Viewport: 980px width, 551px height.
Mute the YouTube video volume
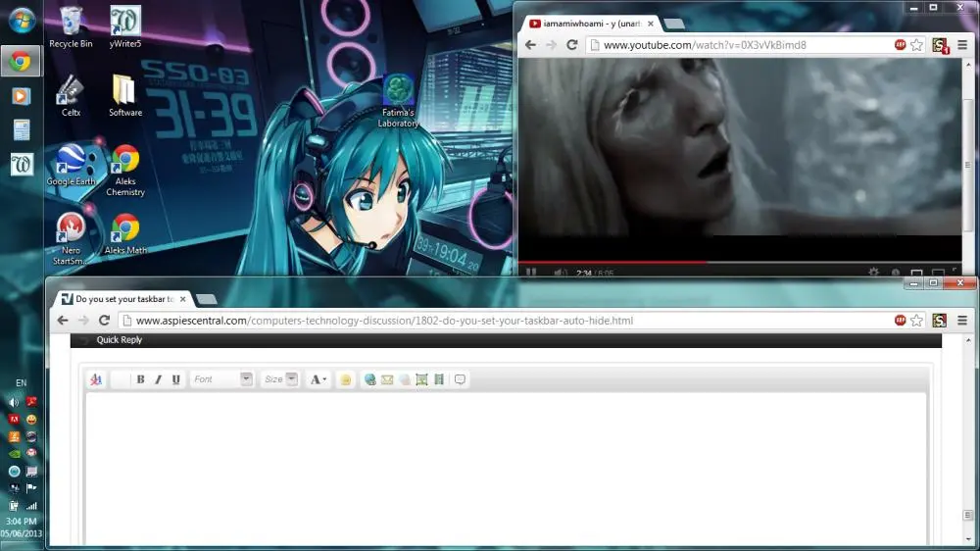560,273
